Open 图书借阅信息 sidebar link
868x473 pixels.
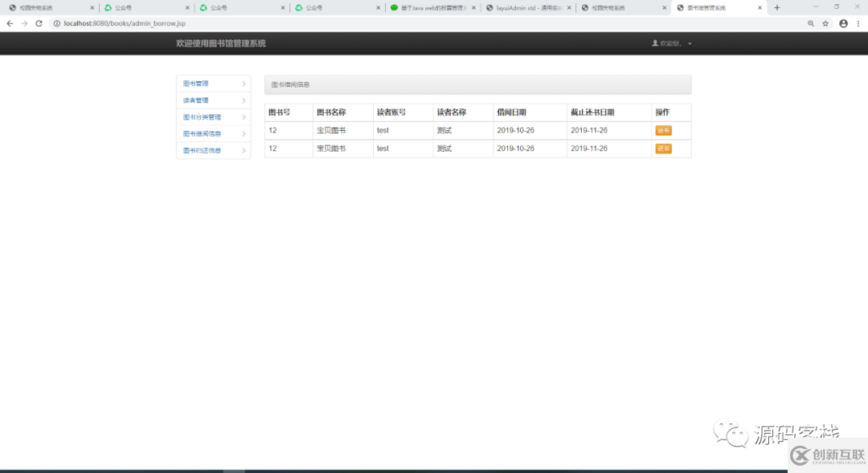tap(202, 133)
